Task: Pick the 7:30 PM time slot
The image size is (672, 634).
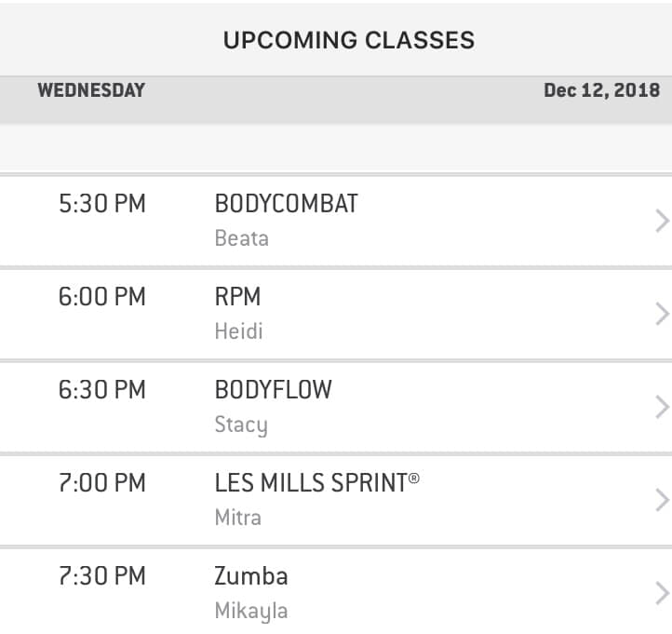Action: point(101,576)
